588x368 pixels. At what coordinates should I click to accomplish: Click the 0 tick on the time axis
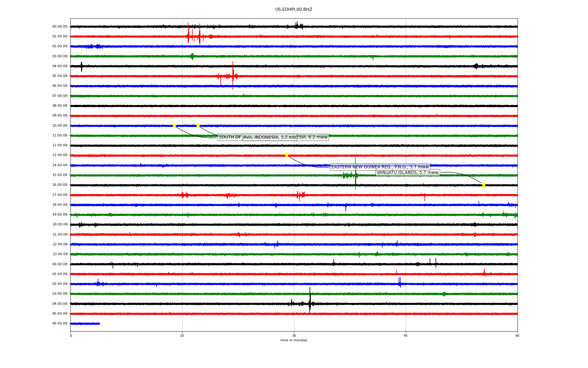(71, 335)
